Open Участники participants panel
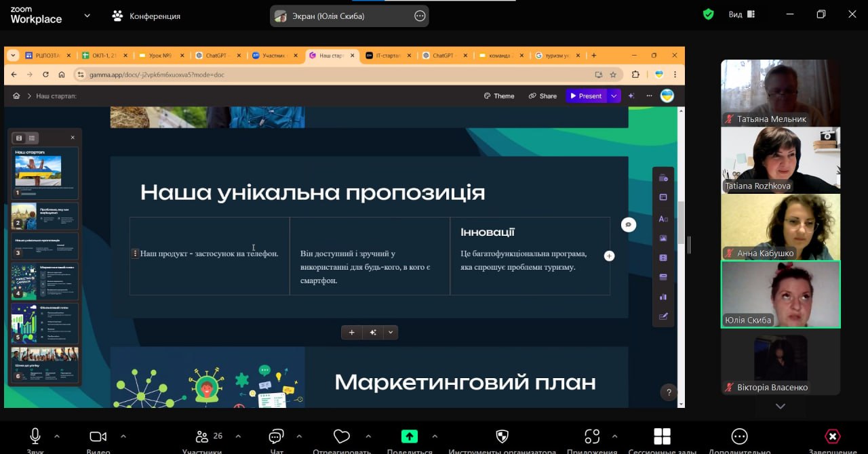The height and width of the screenshot is (454, 868). [201, 440]
